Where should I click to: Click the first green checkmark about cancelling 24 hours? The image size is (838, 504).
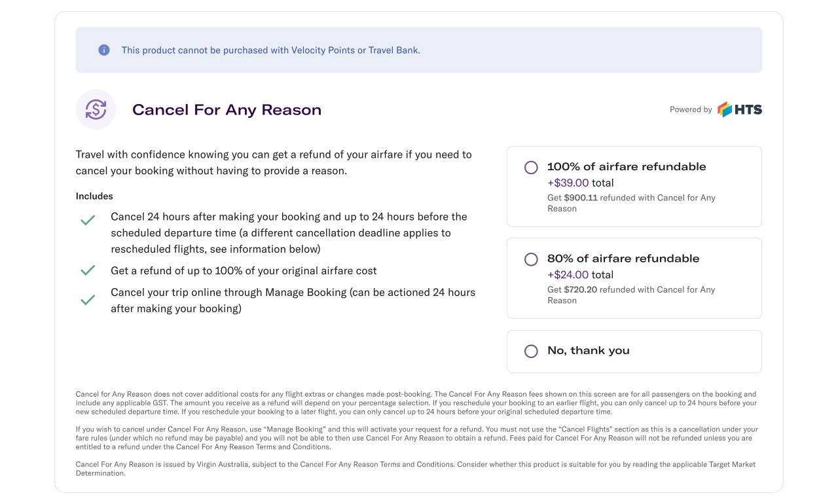coord(88,221)
